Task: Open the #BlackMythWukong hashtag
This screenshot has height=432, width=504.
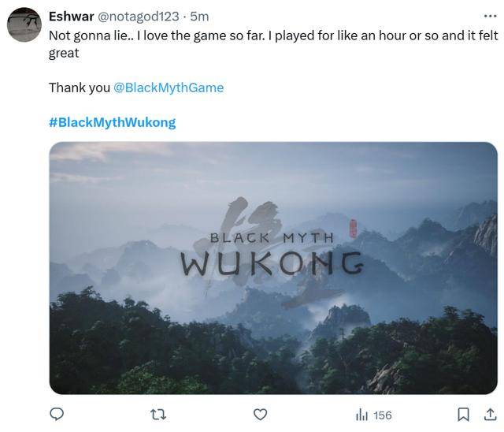Action: [x=112, y=122]
